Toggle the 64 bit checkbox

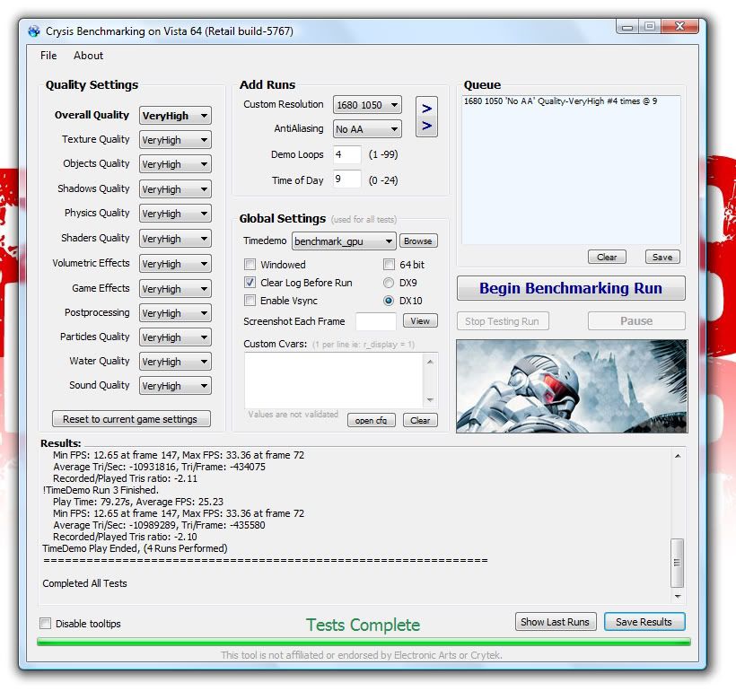[x=389, y=265]
